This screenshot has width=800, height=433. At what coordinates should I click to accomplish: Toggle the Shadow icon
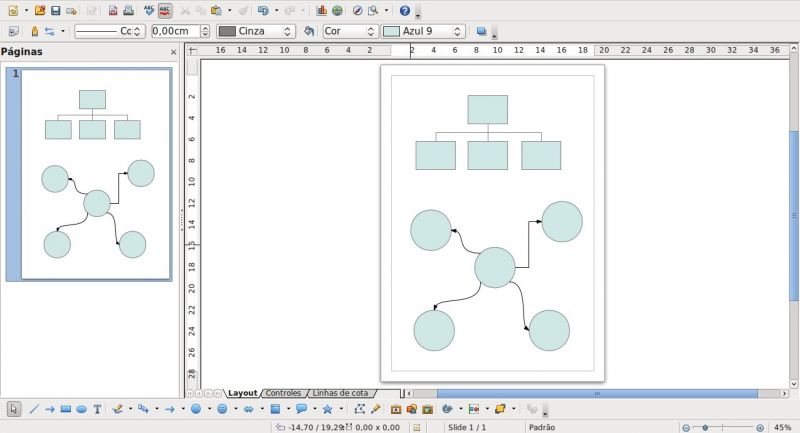481,31
